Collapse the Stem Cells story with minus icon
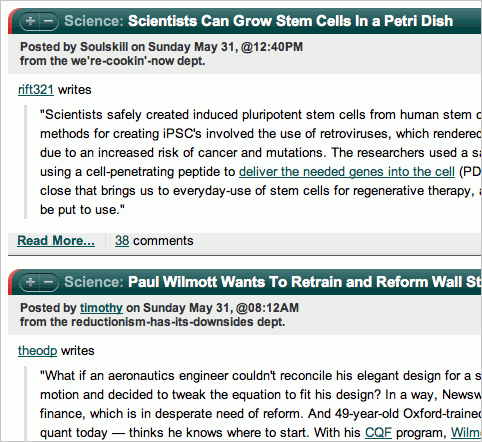 point(49,21)
